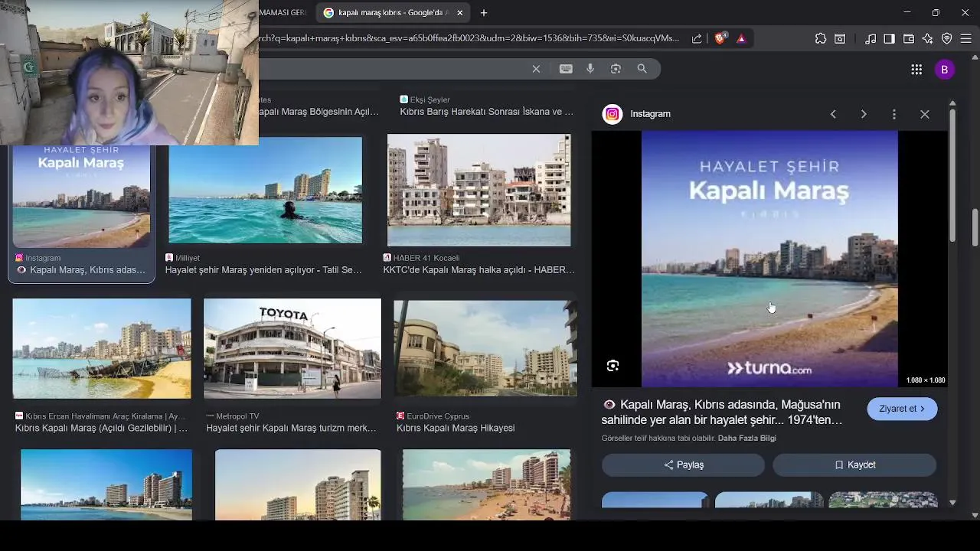Open the HABER 41 Kocaeli ruined buildings image
980x551 pixels.
[x=479, y=191]
